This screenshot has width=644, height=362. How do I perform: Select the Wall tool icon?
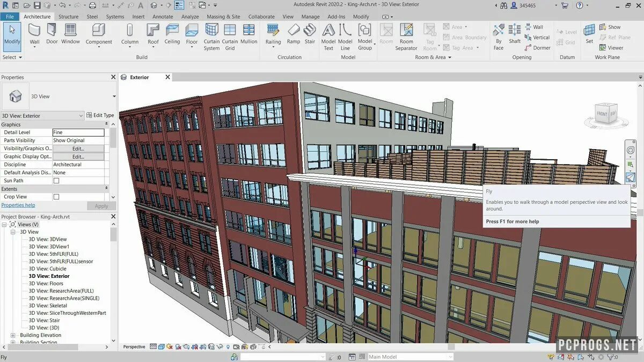coord(34,31)
